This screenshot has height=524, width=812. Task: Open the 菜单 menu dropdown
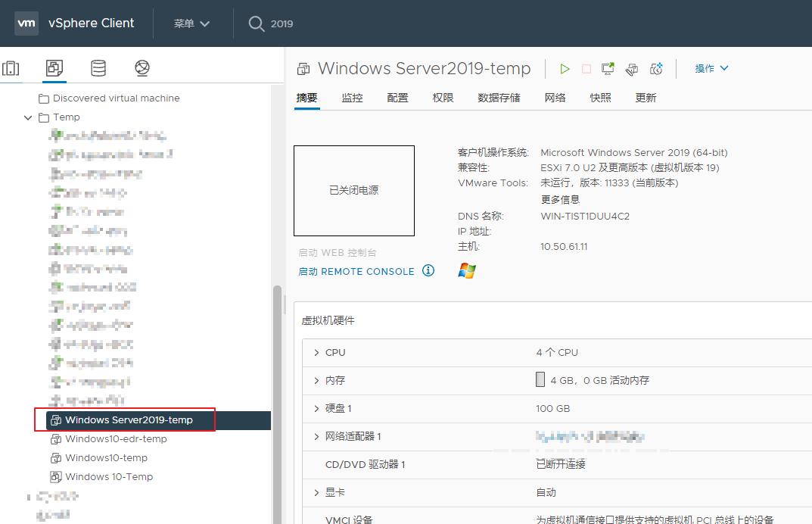click(x=191, y=23)
